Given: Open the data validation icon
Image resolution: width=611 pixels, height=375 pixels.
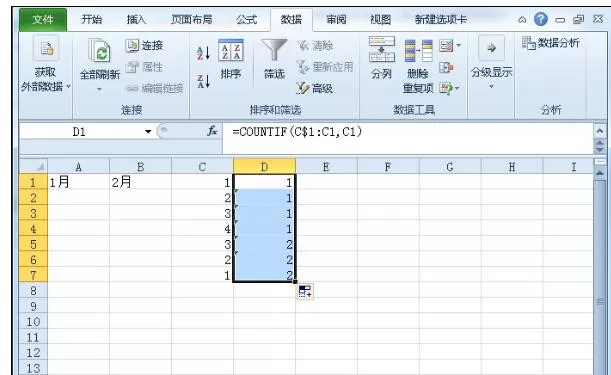Looking at the screenshot, I should click(446, 46).
